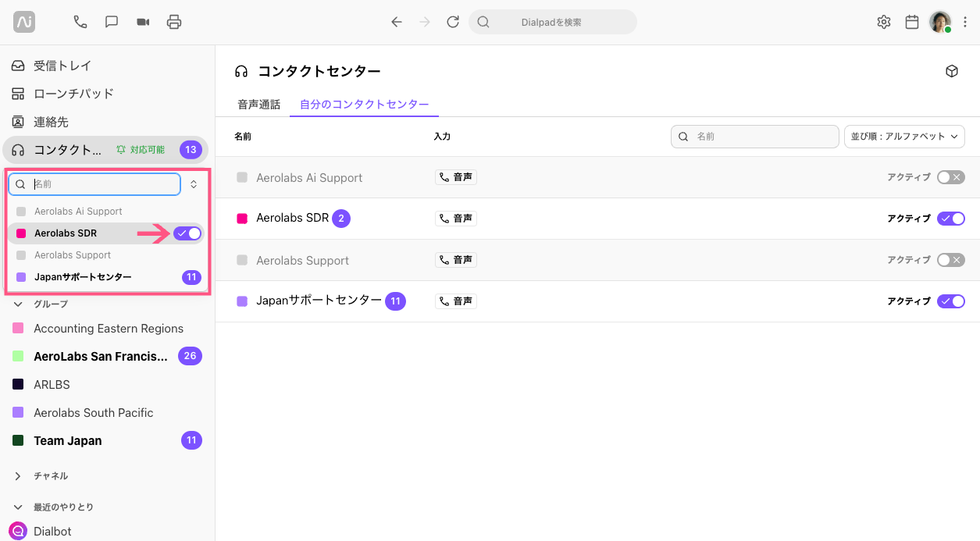The height and width of the screenshot is (541, 980).
Task: Collapse the 最近のやりとり section
Action: click(x=18, y=507)
